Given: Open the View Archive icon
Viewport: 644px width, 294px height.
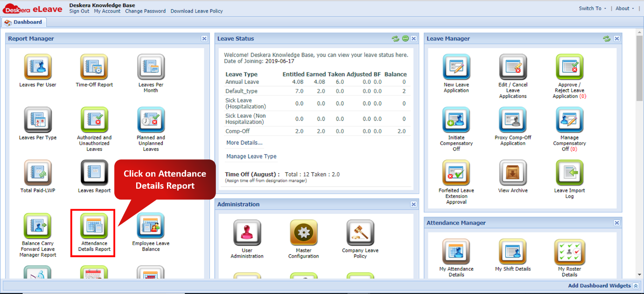Looking at the screenshot, I should click(513, 173).
